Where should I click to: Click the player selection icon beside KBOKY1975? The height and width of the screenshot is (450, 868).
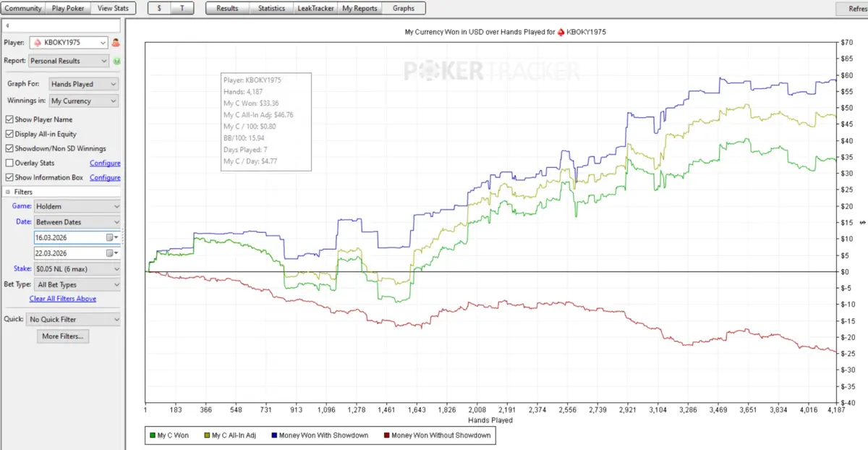[x=116, y=43]
